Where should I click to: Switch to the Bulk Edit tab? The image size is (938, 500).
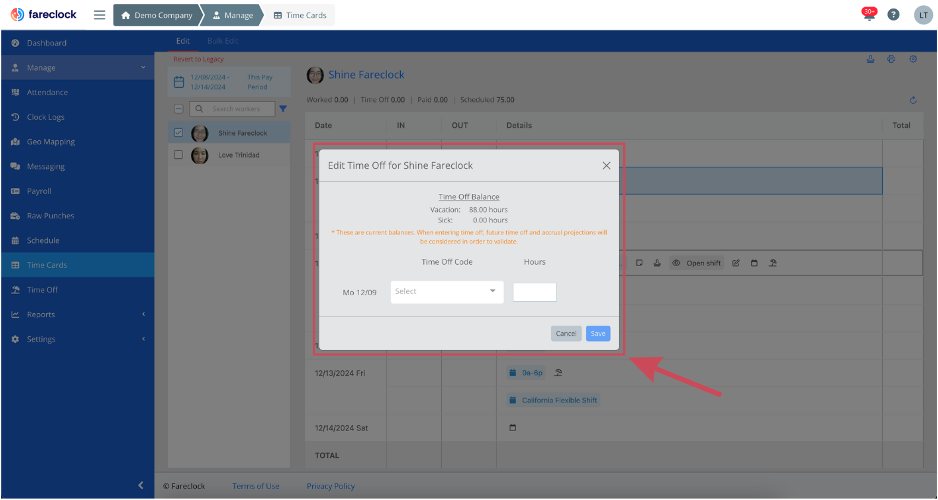(223, 41)
